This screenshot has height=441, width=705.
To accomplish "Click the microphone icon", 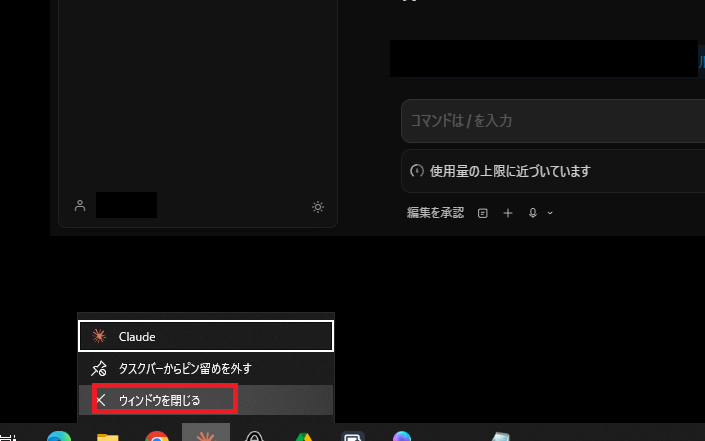I will tap(533, 213).
